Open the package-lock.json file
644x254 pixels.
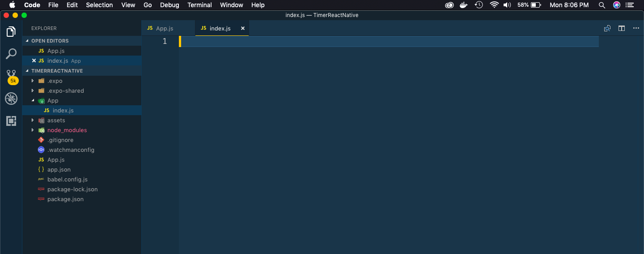click(x=82, y=189)
